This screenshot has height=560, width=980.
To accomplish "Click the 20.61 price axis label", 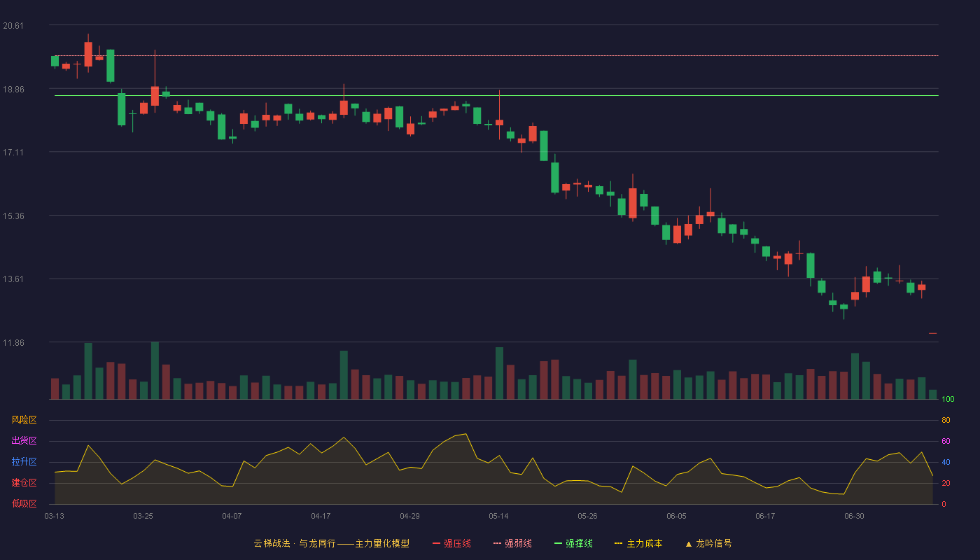I will click(x=13, y=26).
